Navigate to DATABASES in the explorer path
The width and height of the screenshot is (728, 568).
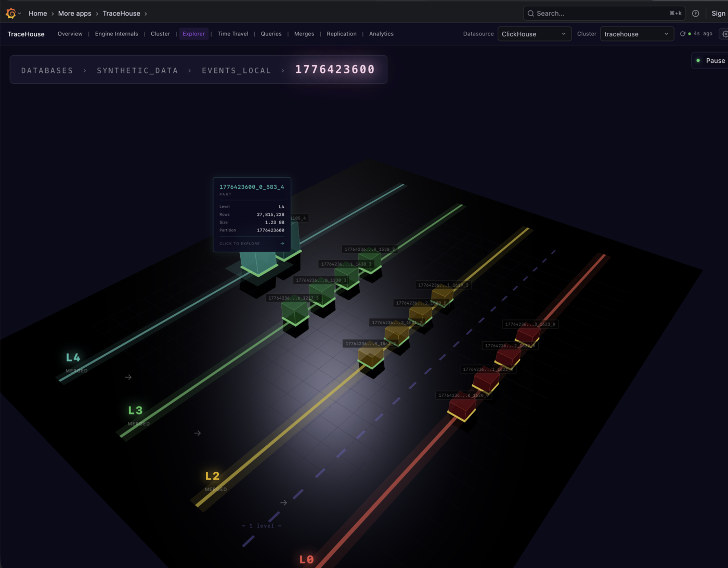click(x=47, y=70)
